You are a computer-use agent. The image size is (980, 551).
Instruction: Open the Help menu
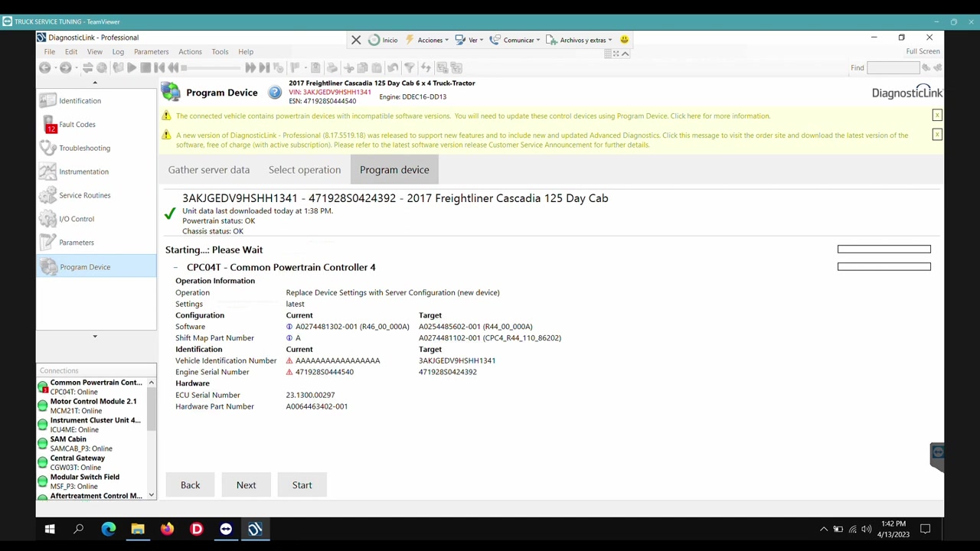pos(246,52)
